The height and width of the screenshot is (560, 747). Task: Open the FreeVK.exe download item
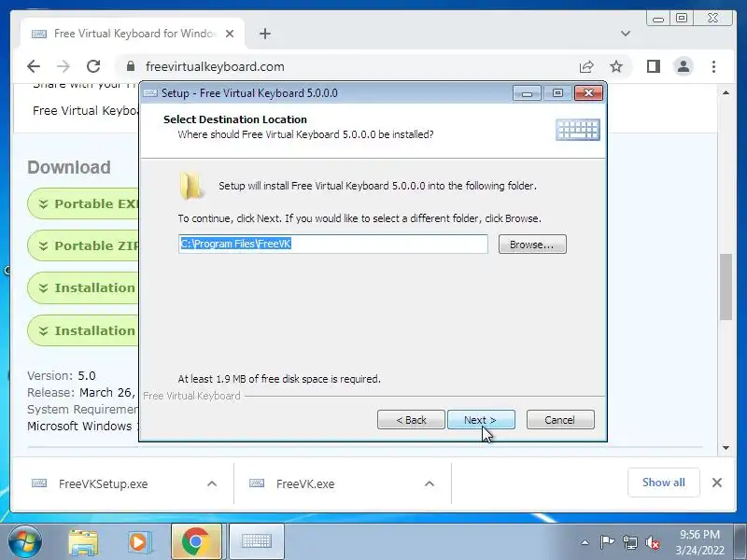point(305,483)
